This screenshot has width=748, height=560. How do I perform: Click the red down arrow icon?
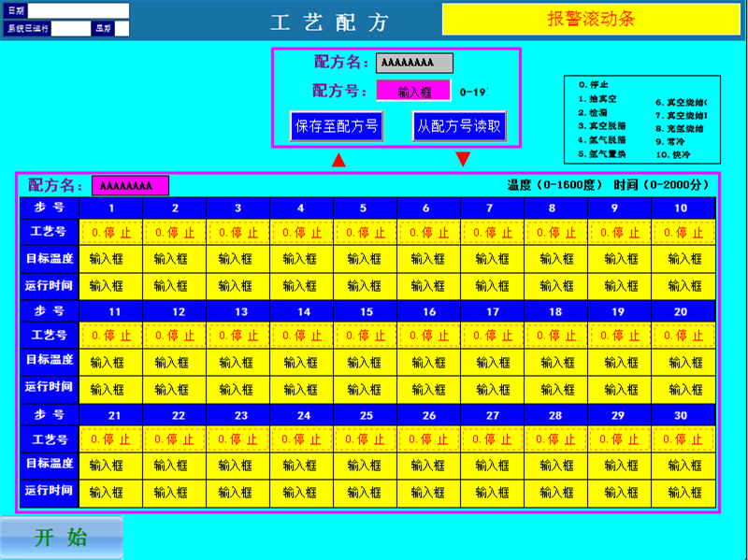tap(462, 159)
